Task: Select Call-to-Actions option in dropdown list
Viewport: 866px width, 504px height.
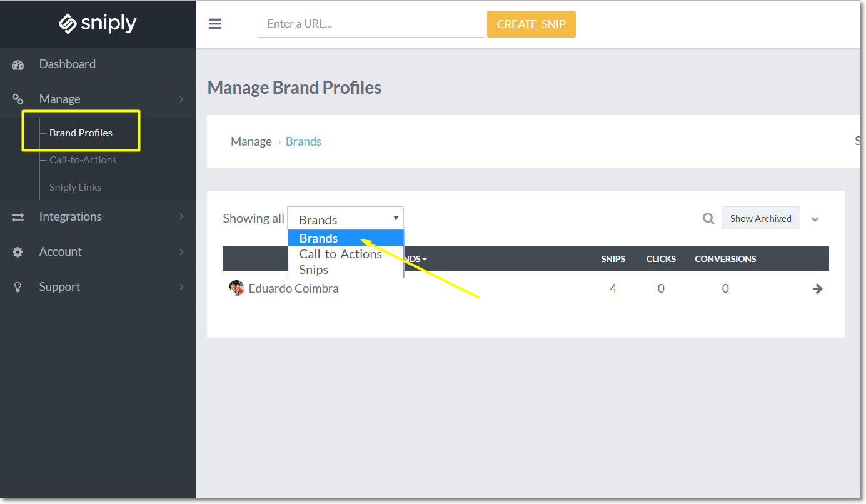Action: coord(346,254)
